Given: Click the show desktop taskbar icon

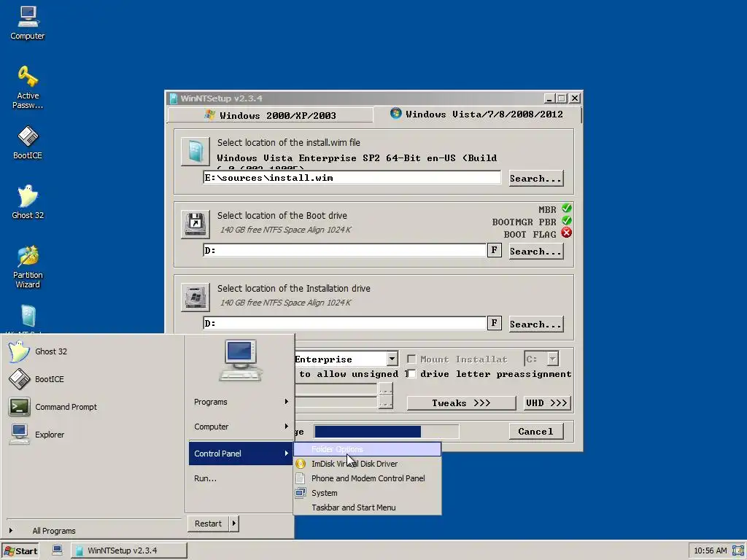Looking at the screenshot, I should coord(57,550).
